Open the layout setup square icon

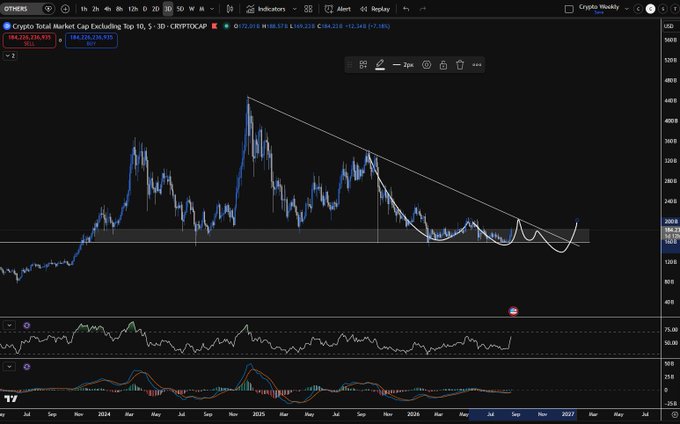tap(569, 9)
